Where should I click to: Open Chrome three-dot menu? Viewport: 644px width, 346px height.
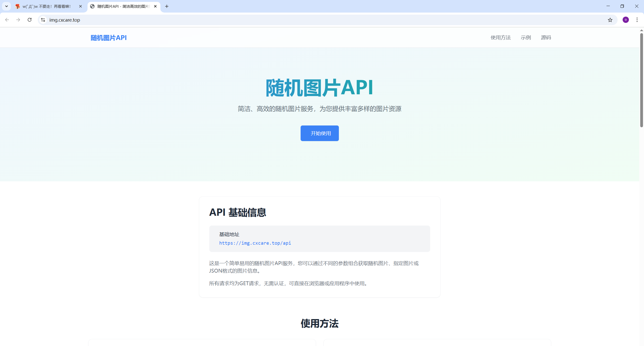[x=637, y=20]
